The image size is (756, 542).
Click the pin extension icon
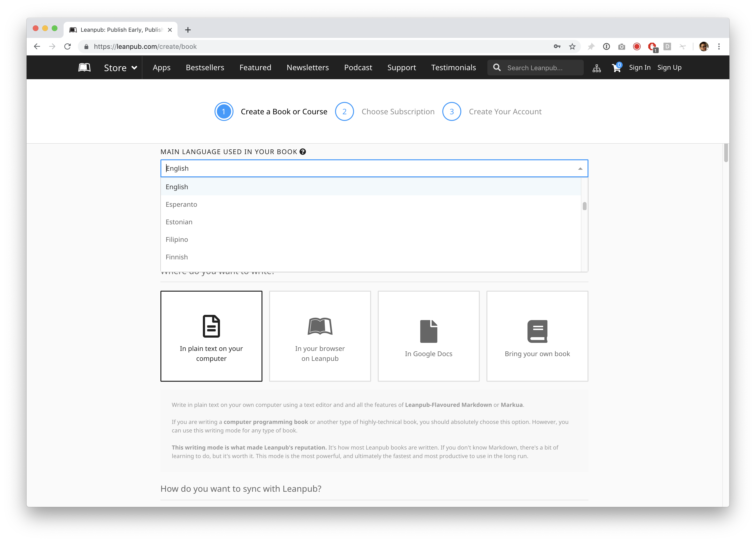(x=591, y=47)
